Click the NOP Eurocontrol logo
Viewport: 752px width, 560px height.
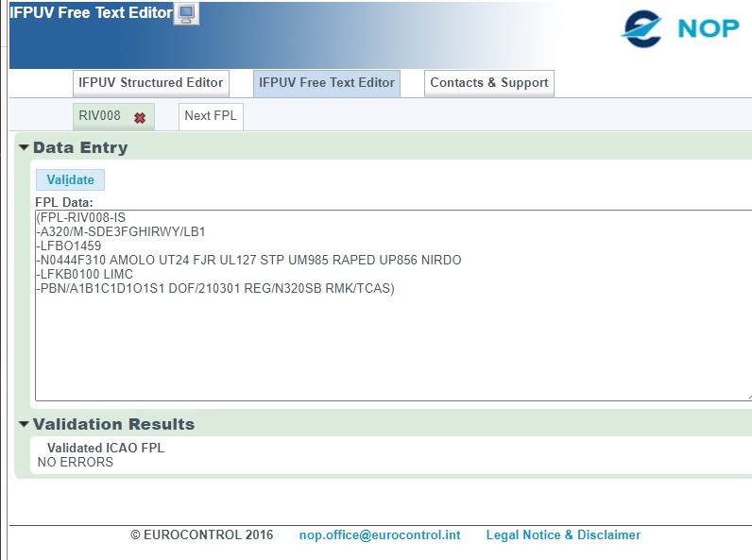[x=680, y=28]
